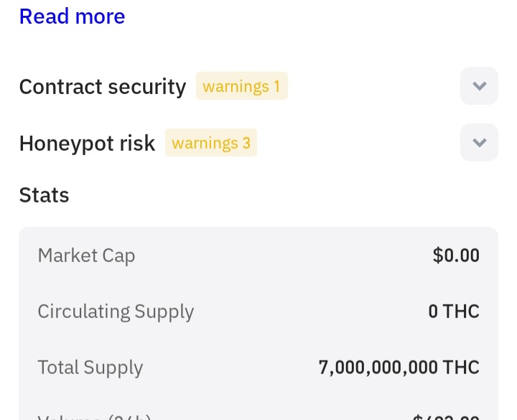This screenshot has height=420, width=517.
Task: Tap the 0 THC circulating value
Action: (x=453, y=312)
